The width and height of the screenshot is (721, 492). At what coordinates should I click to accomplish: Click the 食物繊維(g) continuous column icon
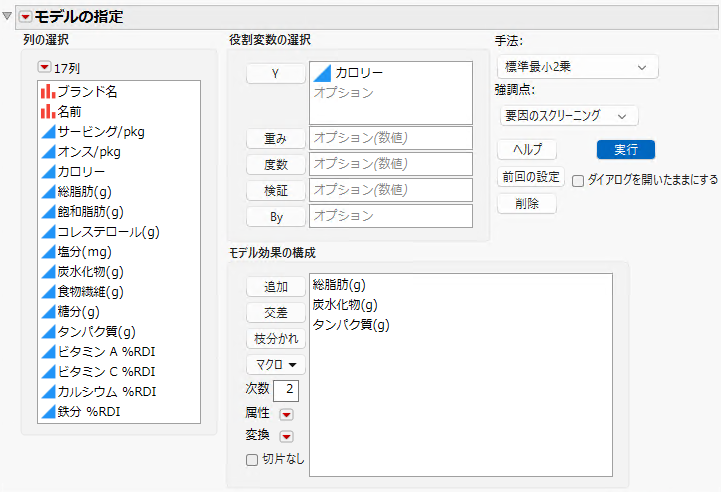tap(48, 292)
